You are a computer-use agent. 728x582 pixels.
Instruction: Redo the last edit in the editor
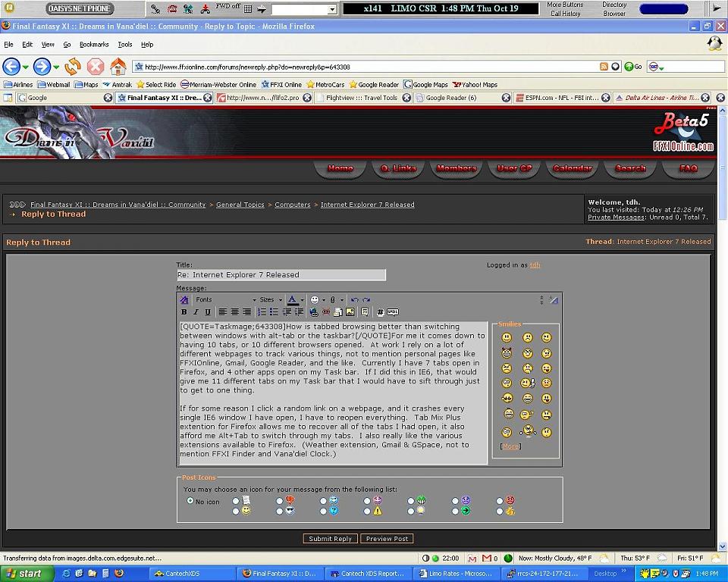[366, 300]
